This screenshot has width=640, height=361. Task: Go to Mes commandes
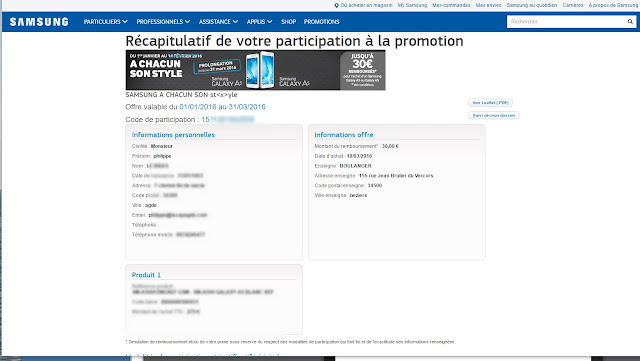point(451,5)
